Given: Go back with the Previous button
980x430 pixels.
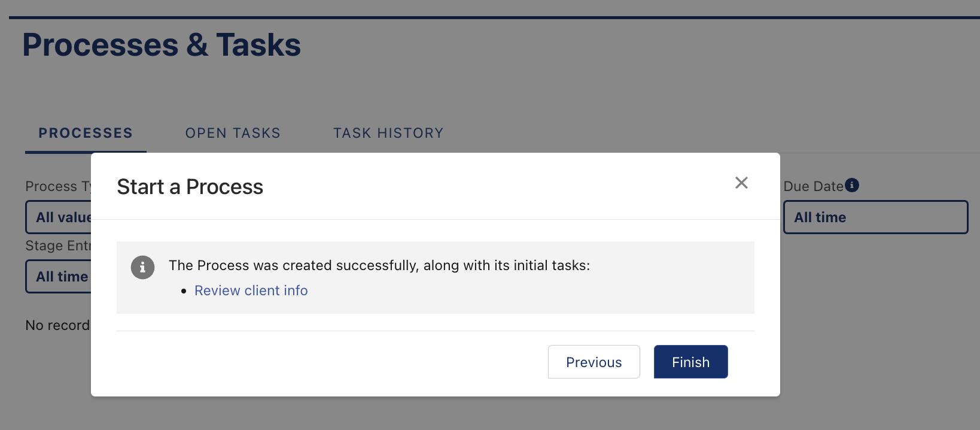Looking at the screenshot, I should coord(594,362).
